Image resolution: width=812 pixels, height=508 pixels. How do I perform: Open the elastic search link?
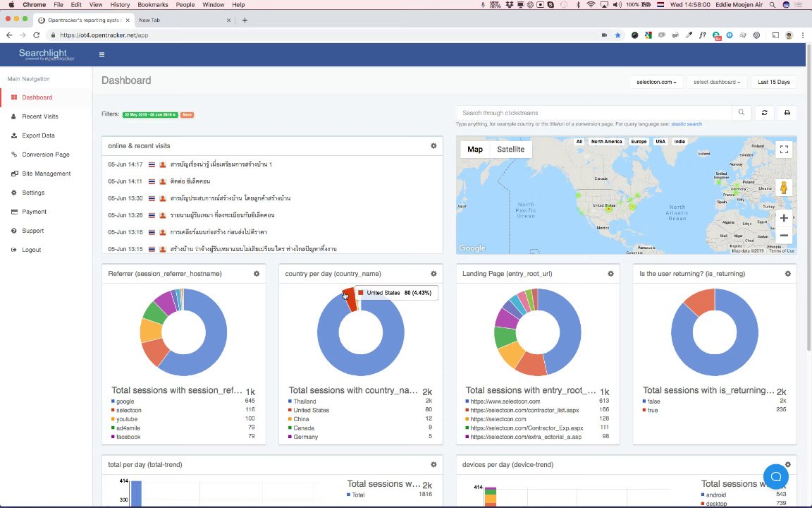(x=687, y=124)
